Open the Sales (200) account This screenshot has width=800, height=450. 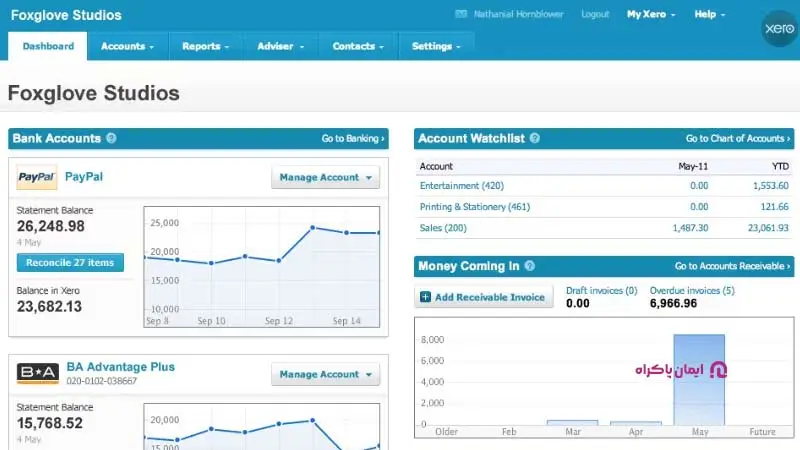pos(443,228)
